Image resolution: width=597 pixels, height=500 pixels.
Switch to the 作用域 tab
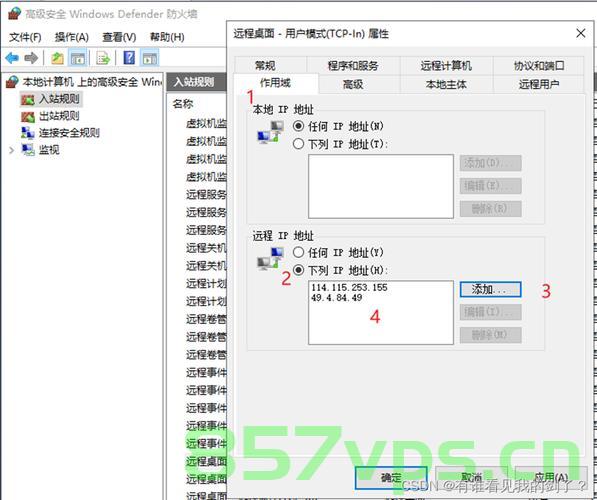[x=276, y=83]
